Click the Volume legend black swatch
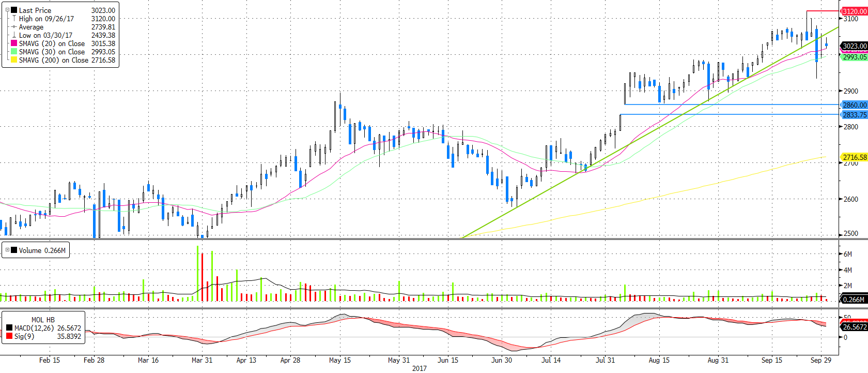 coord(14,250)
